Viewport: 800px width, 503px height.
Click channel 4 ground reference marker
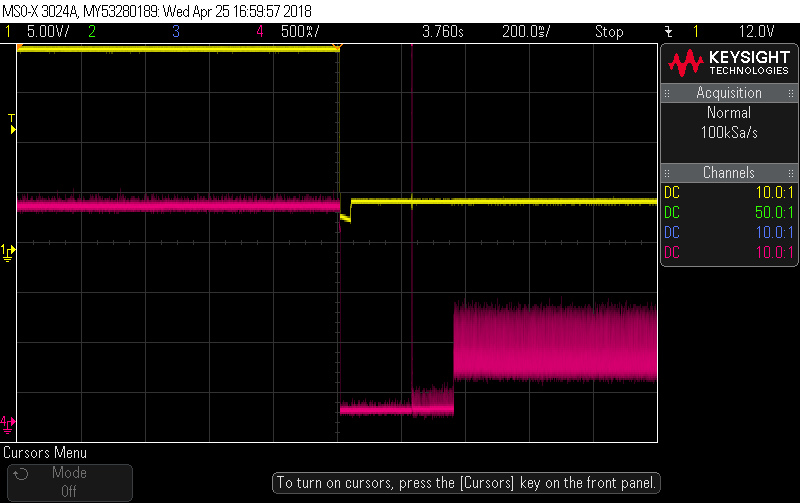tap(8, 424)
